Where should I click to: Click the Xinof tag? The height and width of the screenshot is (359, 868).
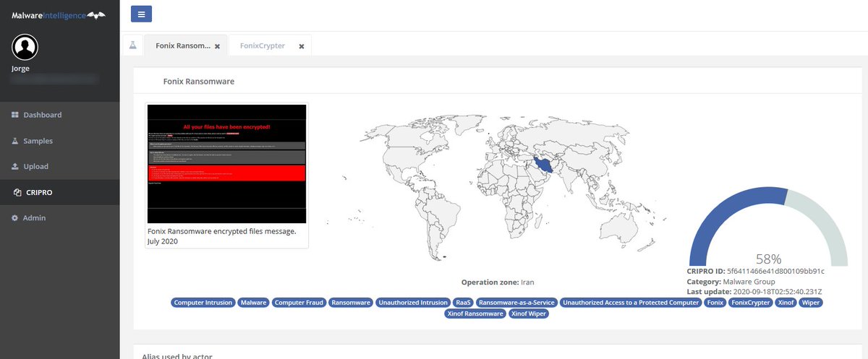(785, 303)
